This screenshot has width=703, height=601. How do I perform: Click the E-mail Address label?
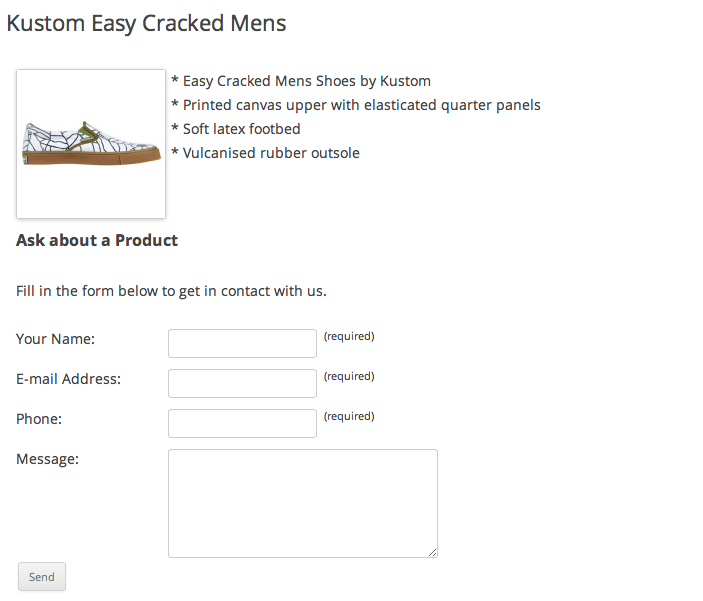69,379
